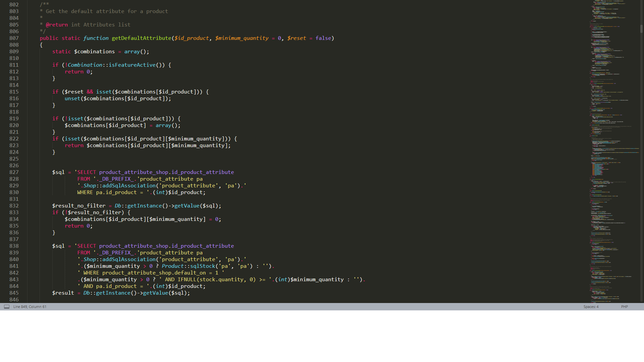Click the Line 849, Column 61 indicator
The image size is (644, 362).
coord(30,307)
